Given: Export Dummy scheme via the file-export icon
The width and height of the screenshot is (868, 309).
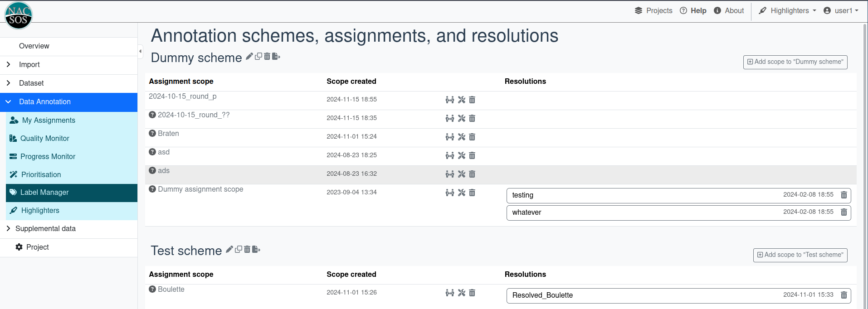Looking at the screenshot, I should click(x=276, y=56).
